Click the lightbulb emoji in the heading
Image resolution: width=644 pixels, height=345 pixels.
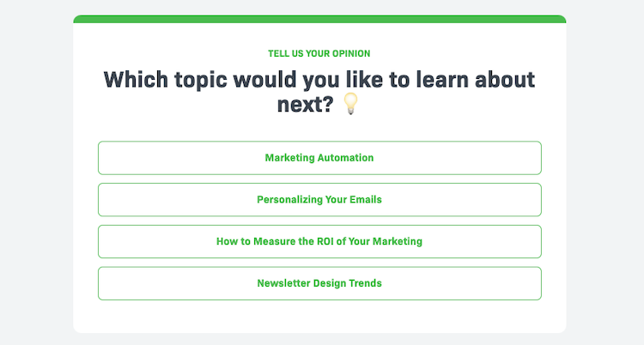(350, 105)
